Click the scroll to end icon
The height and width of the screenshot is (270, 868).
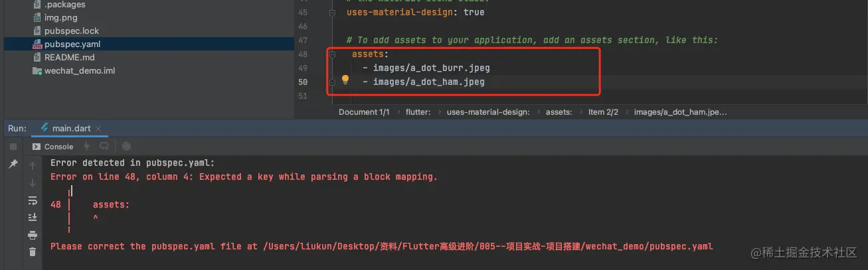33,217
